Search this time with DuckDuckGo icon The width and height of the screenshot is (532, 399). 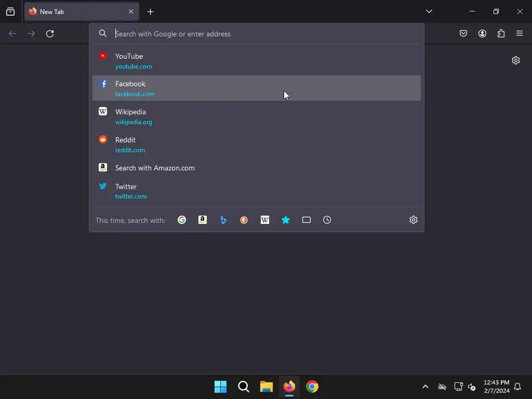pos(244,220)
